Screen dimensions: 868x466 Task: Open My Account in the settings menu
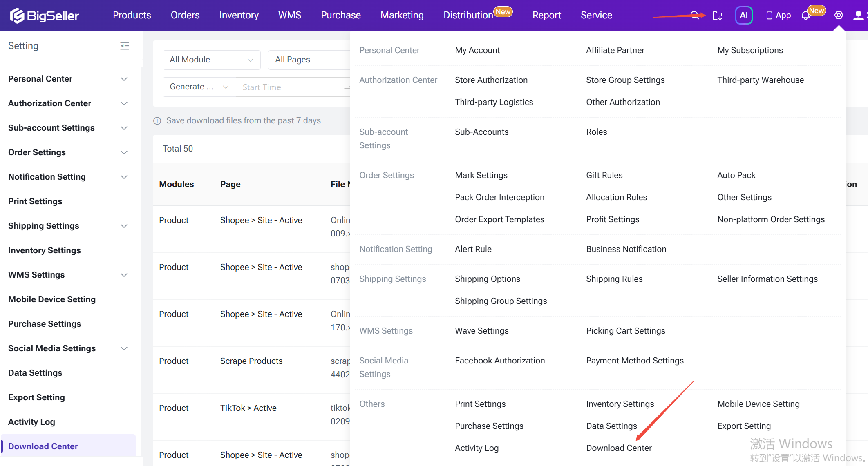click(477, 50)
